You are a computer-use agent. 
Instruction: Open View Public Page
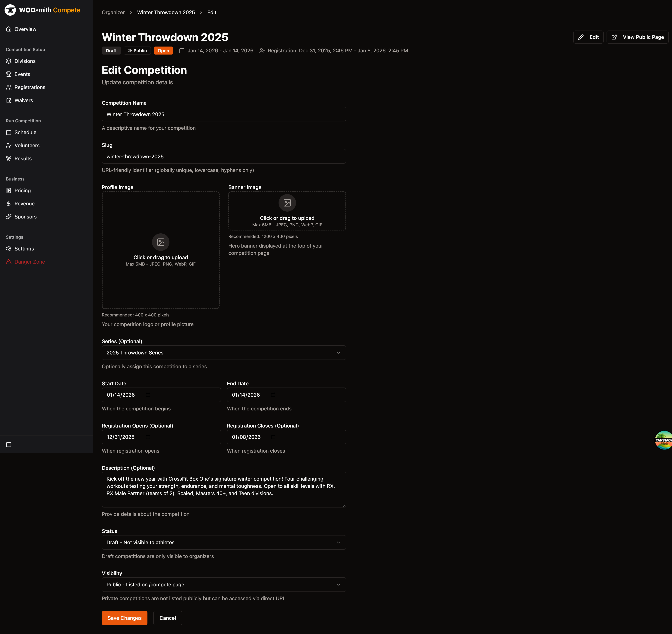point(637,37)
